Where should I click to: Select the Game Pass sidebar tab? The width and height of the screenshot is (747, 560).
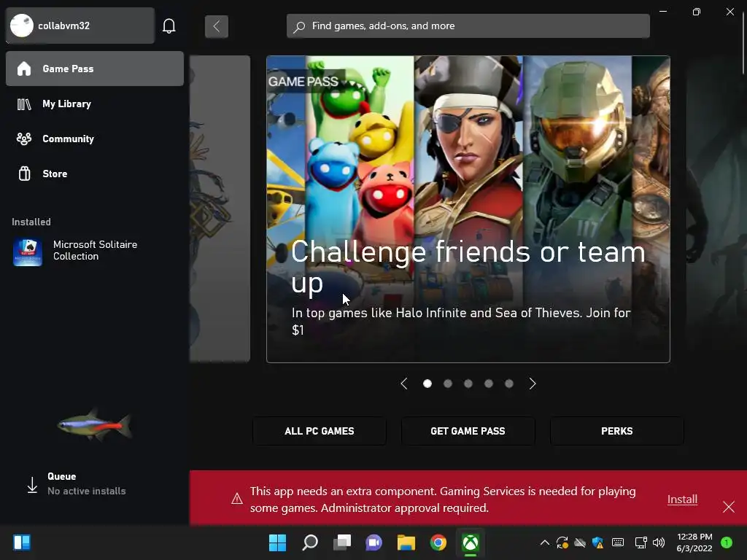click(x=95, y=69)
